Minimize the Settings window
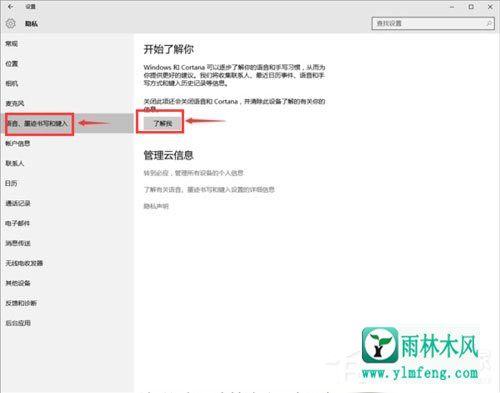This screenshot has height=393, width=500. [452, 7]
